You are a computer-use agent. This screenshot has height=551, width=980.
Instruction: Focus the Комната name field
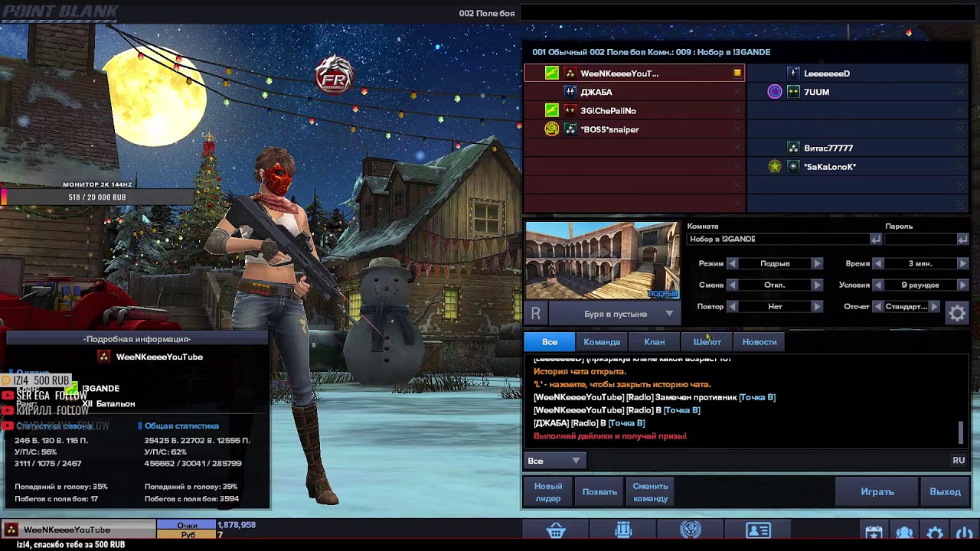coord(778,239)
